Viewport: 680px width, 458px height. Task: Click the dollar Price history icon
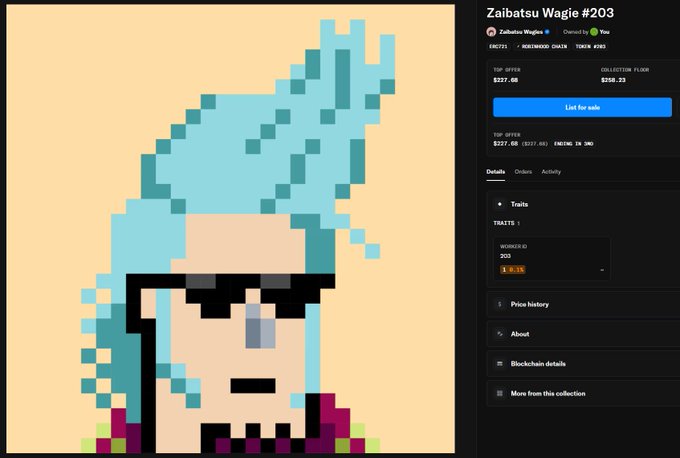[x=500, y=304]
